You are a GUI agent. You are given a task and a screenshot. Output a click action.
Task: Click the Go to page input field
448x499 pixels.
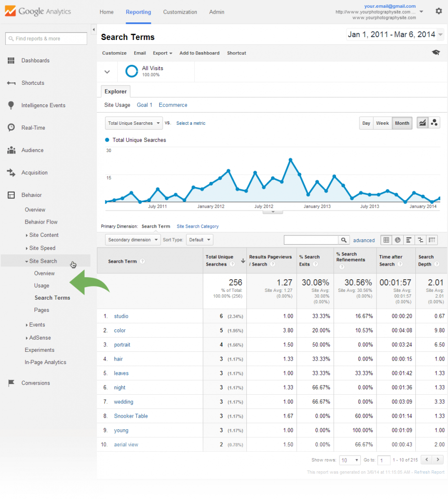click(x=384, y=460)
